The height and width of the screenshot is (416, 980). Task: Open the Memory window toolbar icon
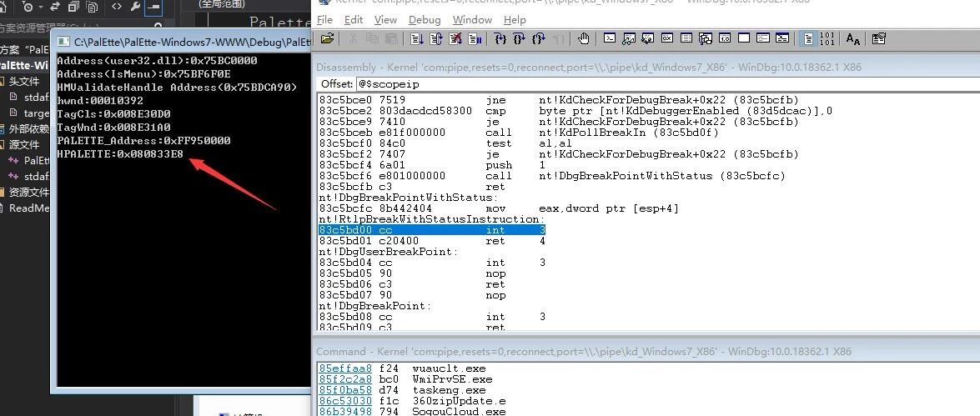pos(686,38)
